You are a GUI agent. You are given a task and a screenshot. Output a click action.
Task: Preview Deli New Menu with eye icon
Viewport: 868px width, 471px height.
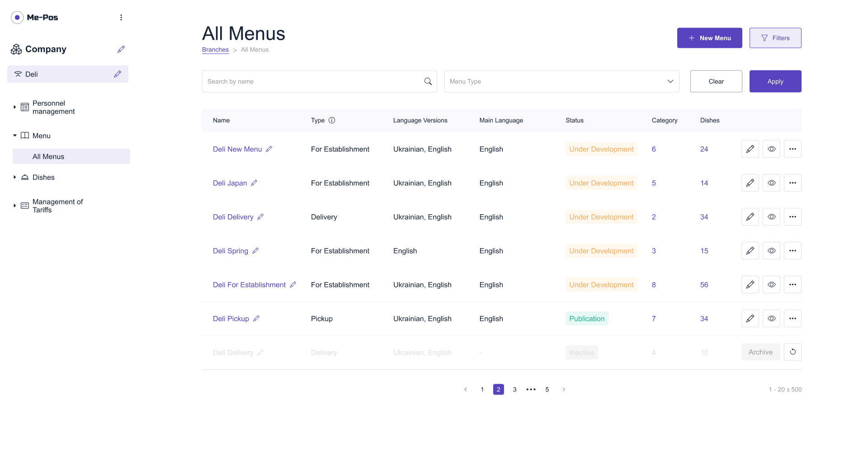(x=771, y=149)
